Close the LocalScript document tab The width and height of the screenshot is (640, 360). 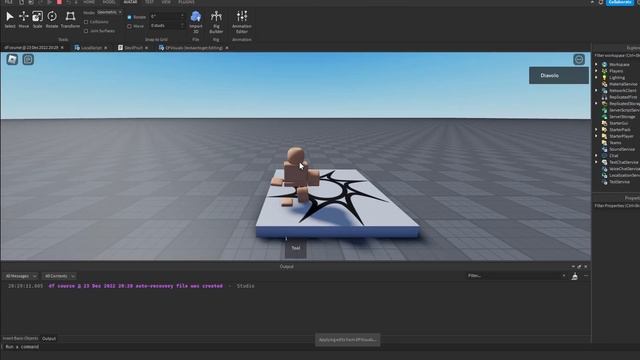point(106,48)
